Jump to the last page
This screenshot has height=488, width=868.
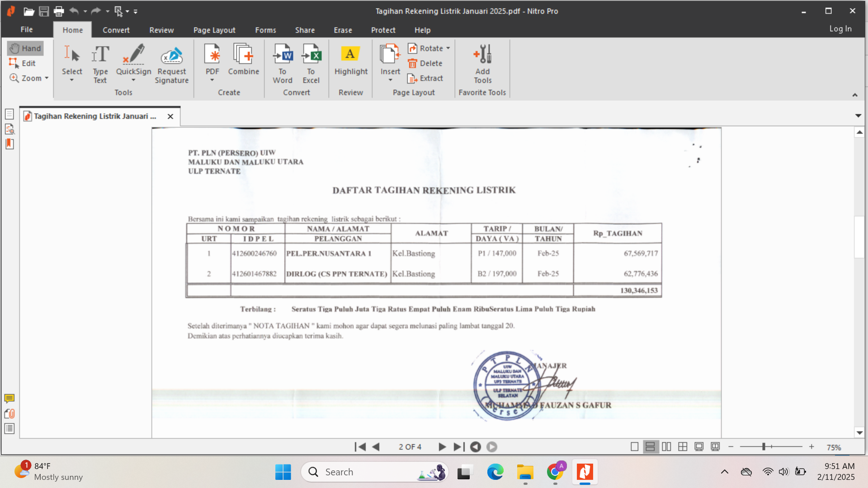[x=458, y=447]
